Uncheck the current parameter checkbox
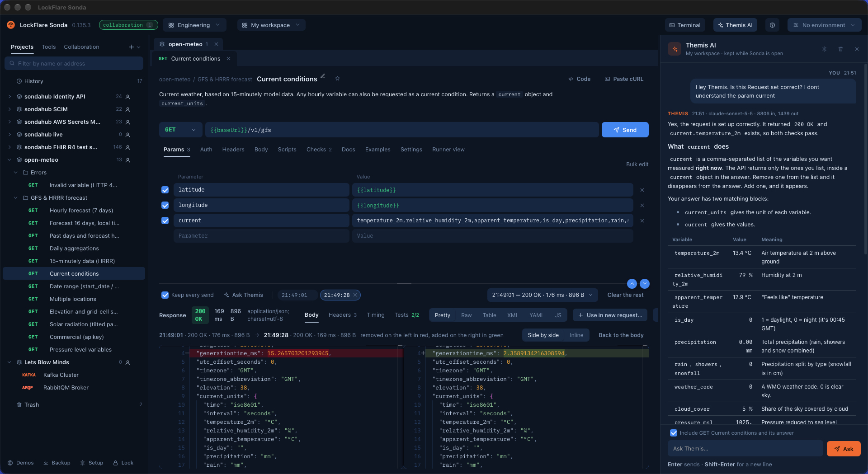The width and height of the screenshot is (868, 474). point(165,221)
